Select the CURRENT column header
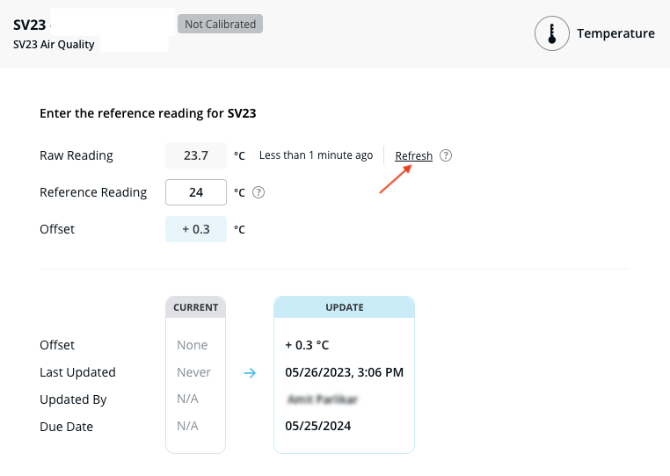This screenshot has height=476, width=670. [x=195, y=307]
